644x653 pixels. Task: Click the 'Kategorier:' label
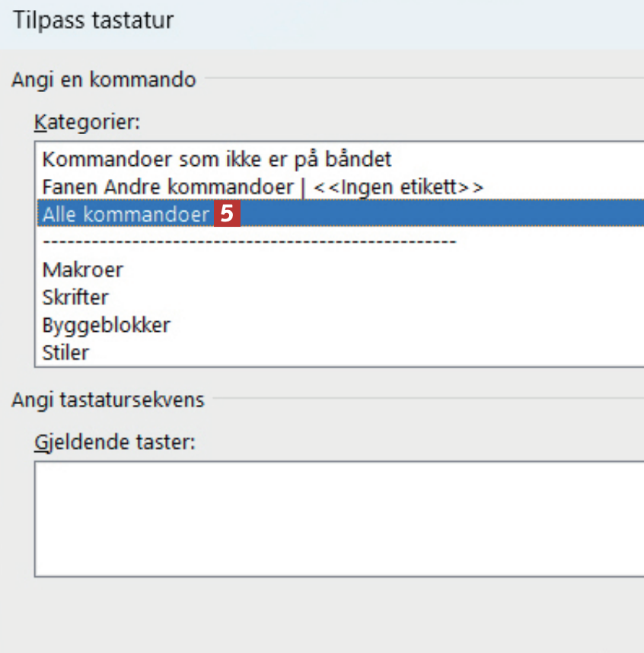click(x=87, y=121)
